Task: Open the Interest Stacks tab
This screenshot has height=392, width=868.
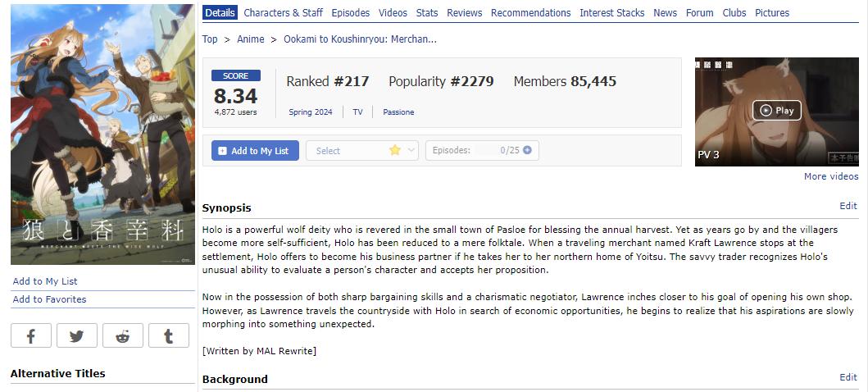Action: click(611, 13)
